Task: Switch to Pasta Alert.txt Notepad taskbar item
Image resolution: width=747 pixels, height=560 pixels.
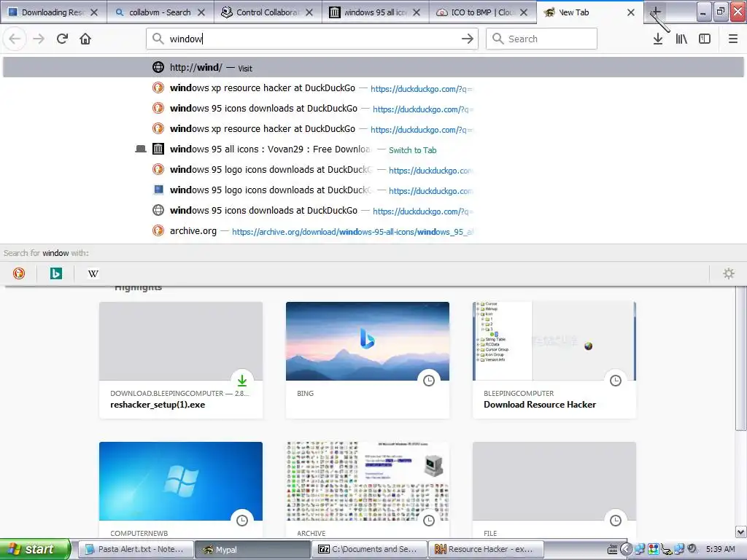Action: click(135, 549)
